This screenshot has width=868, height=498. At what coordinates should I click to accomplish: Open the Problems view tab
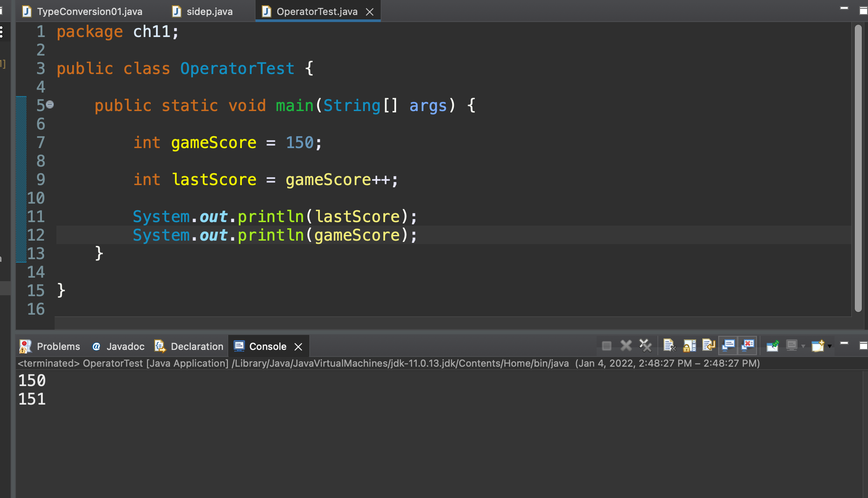tap(58, 346)
